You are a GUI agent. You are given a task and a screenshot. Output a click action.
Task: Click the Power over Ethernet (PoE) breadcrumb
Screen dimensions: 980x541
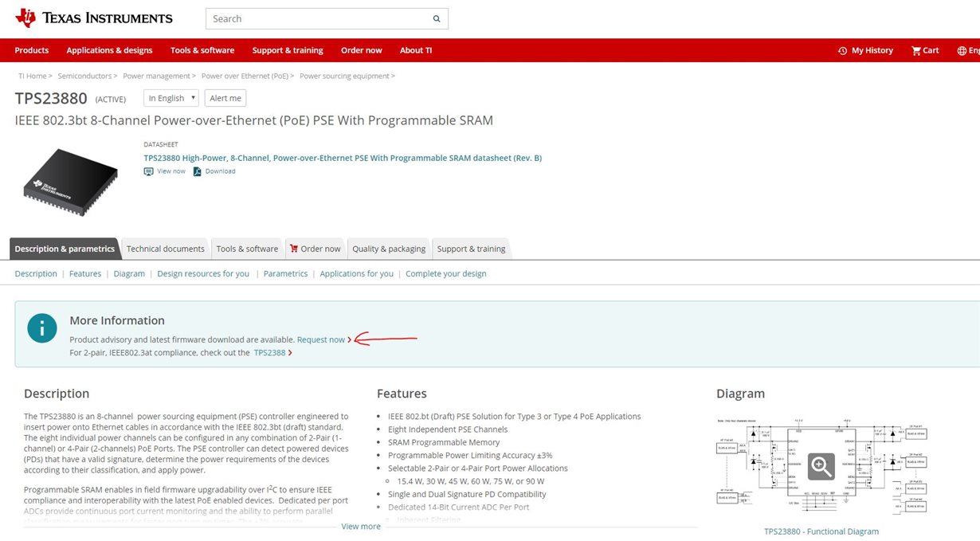245,76
